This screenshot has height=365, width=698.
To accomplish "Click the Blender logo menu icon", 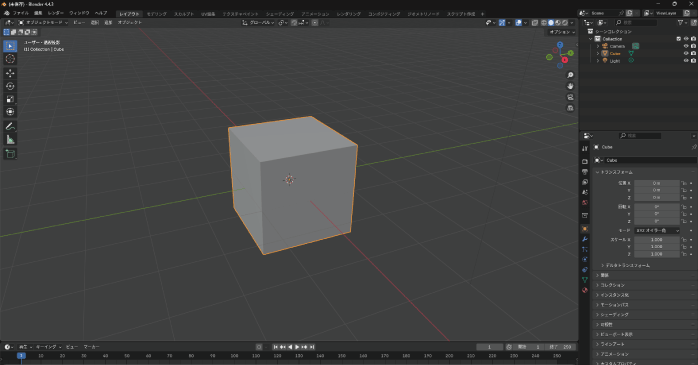I will pos(7,13).
